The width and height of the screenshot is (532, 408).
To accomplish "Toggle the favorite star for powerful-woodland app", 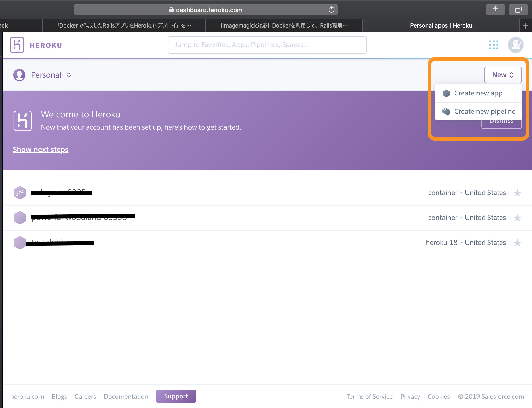I will point(518,217).
